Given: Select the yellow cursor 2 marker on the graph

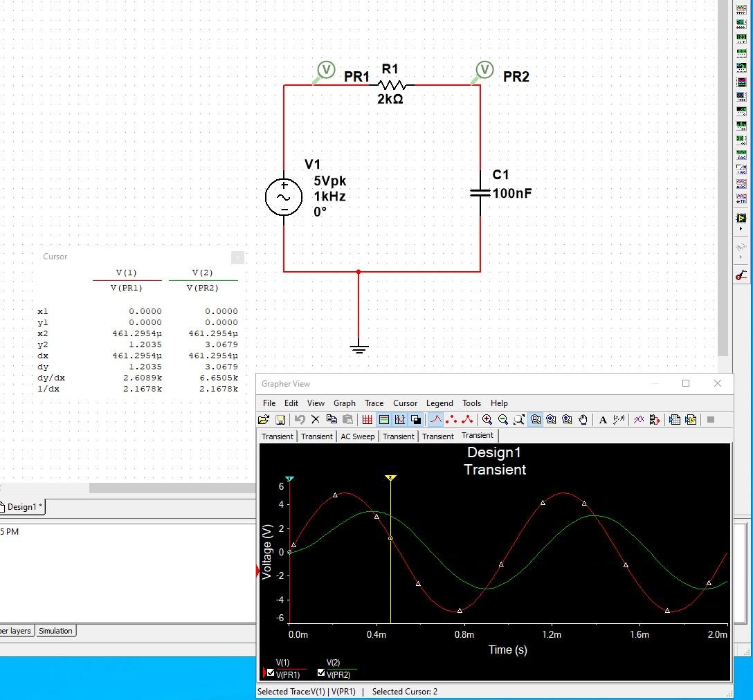Looking at the screenshot, I should [x=391, y=477].
